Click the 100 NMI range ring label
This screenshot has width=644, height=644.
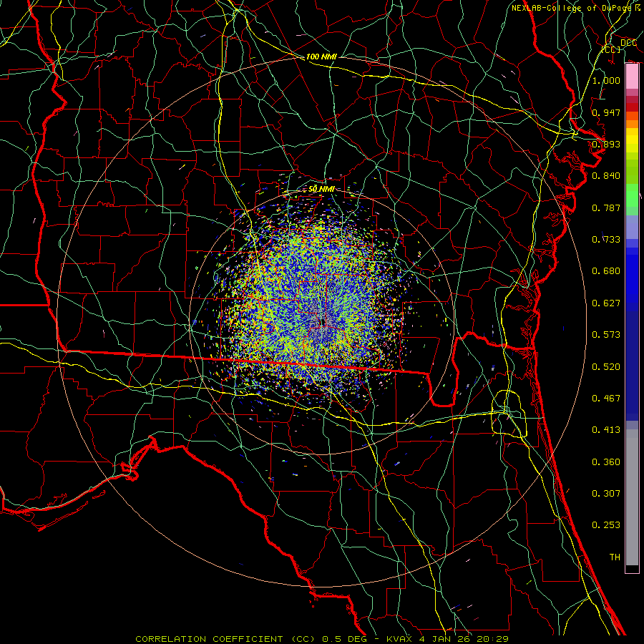coord(321,57)
